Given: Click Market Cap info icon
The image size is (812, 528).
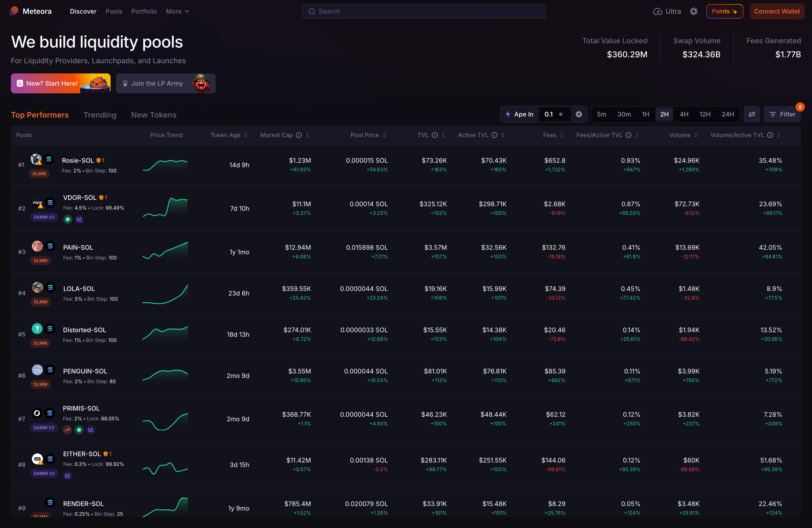Looking at the screenshot, I should coord(299,135).
